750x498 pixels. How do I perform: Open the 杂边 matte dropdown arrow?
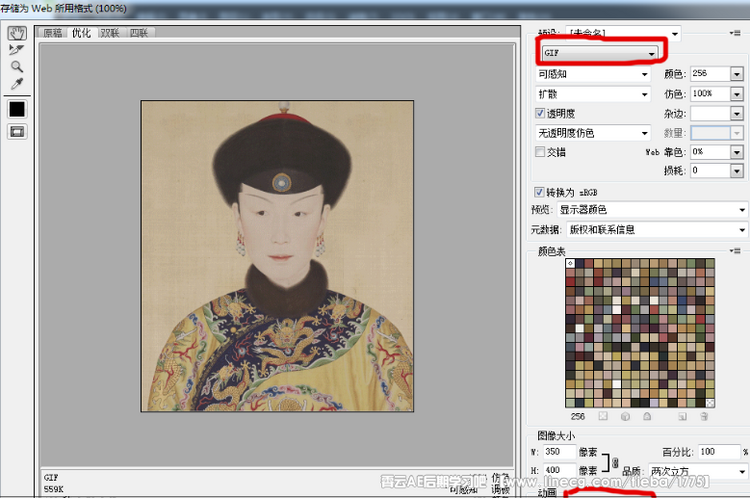pos(737,113)
